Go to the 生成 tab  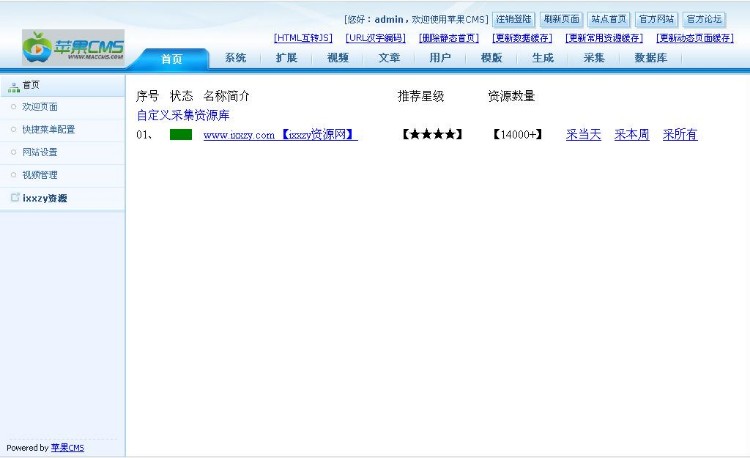coord(543,58)
